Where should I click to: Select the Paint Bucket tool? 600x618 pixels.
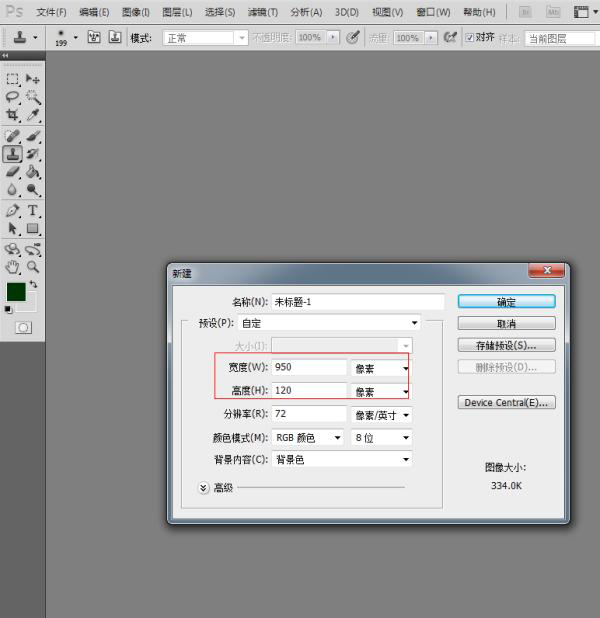click(x=33, y=172)
